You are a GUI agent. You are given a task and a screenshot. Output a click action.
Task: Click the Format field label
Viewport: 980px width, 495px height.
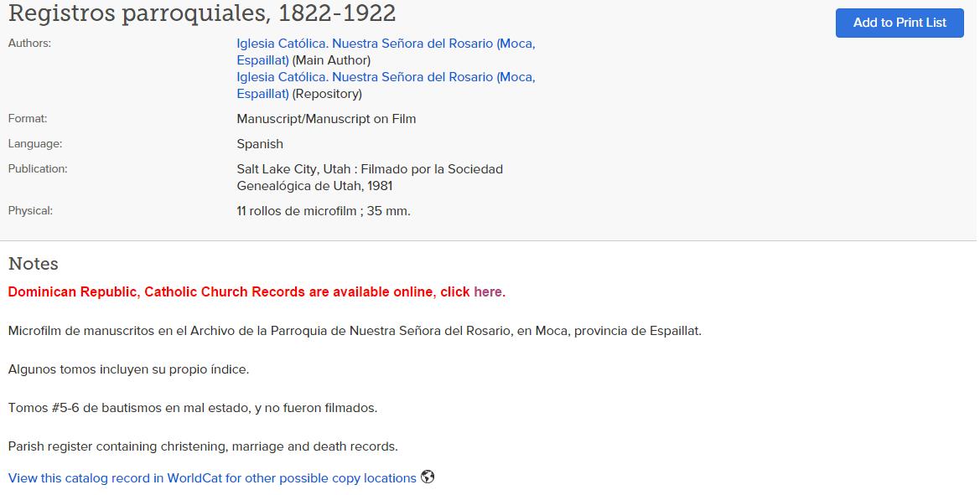tap(28, 118)
